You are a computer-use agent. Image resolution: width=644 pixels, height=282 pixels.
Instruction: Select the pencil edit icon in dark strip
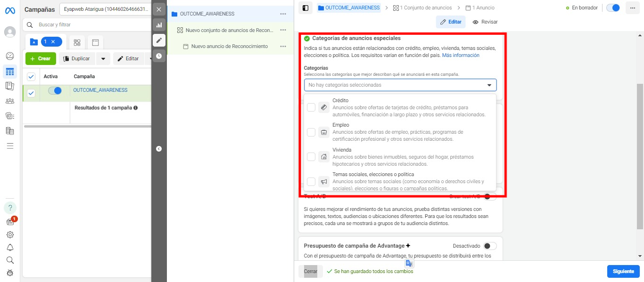159,40
